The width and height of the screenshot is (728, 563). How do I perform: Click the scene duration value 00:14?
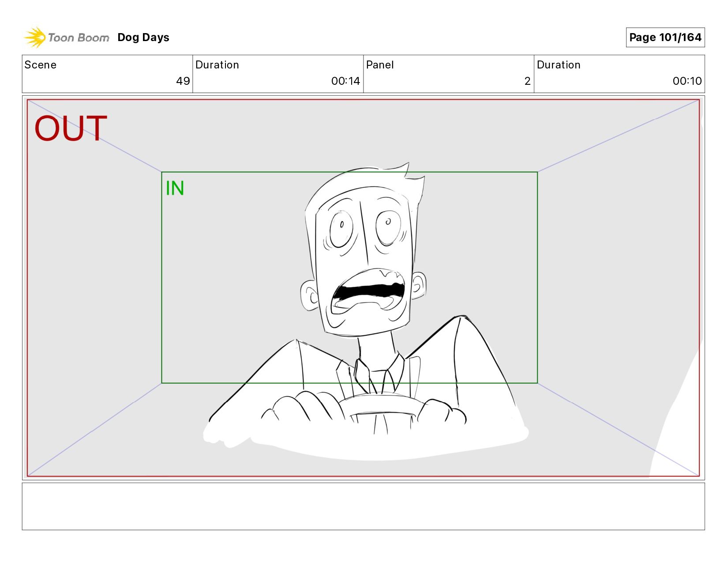click(345, 81)
